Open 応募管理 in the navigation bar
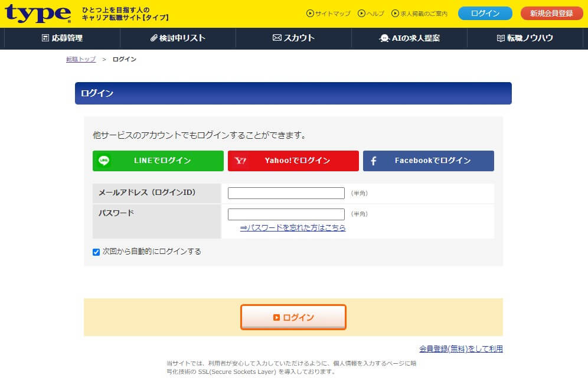Image resolution: width=588 pixels, height=378 pixels. pyautogui.click(x=62, y=38)
